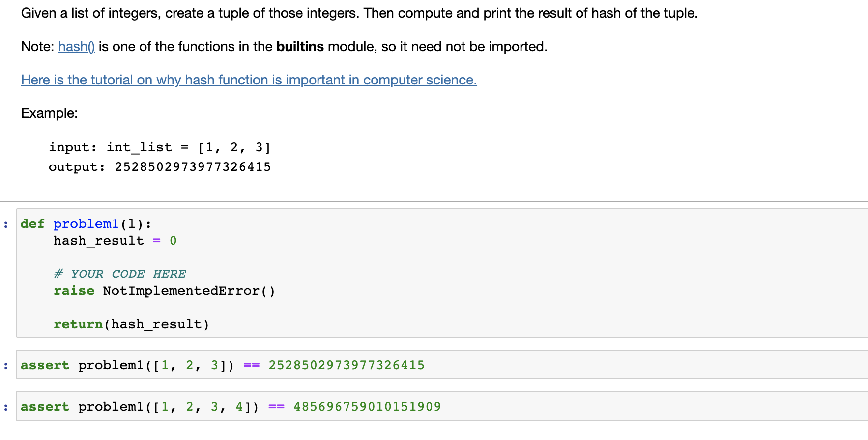The width and height of the screenshot is (868, 440).
Task: Select the assert problem1([1, 2, 3]) cell
Action: (x=442, y=365)
